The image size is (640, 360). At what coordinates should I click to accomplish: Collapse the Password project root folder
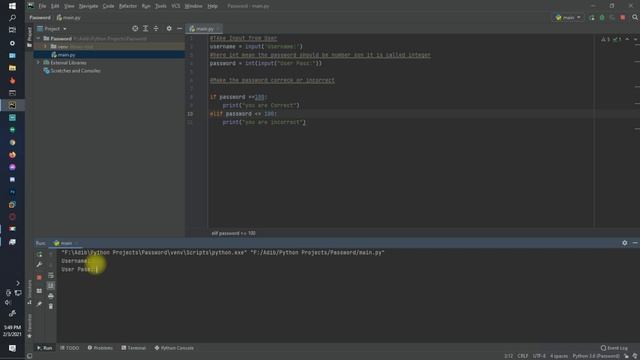click(x=39, y=39)
